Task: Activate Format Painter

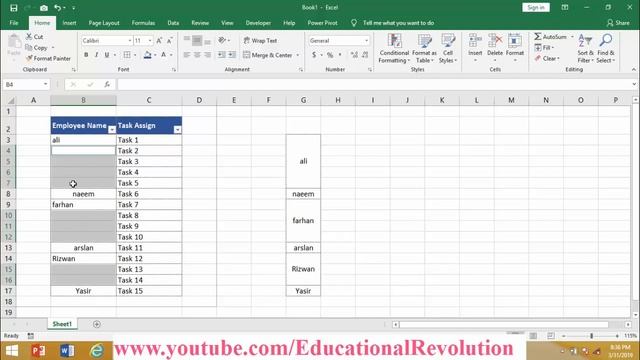Action: coord(48,58)
